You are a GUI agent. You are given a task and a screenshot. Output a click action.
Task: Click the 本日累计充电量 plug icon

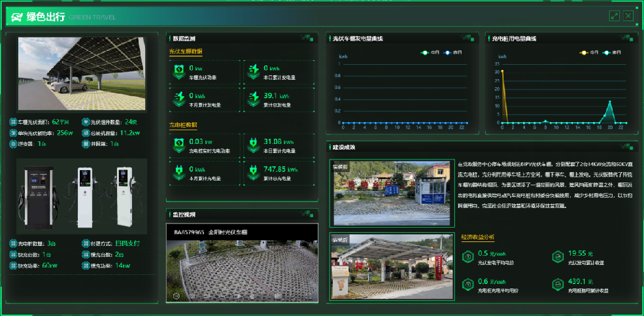(252, 143)
